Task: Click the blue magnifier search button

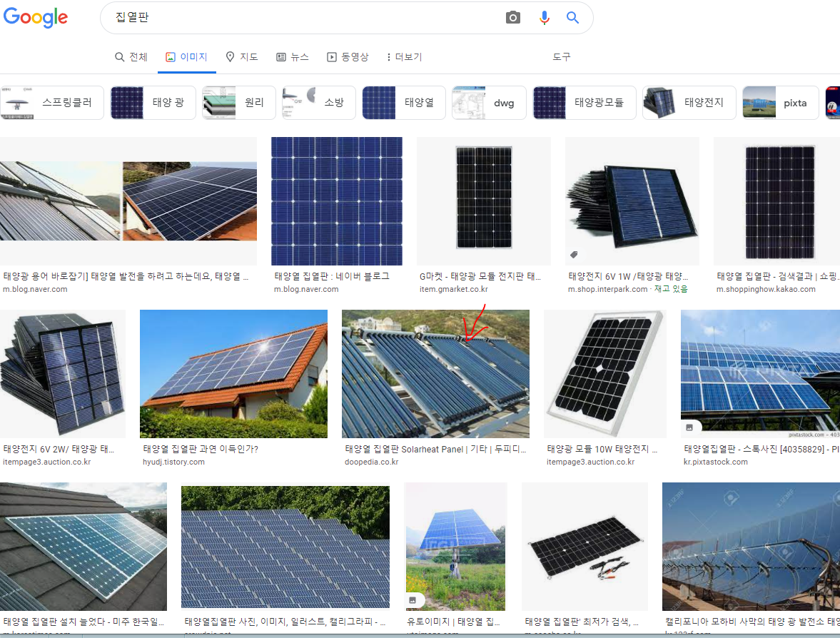Action: pos(572,18)
